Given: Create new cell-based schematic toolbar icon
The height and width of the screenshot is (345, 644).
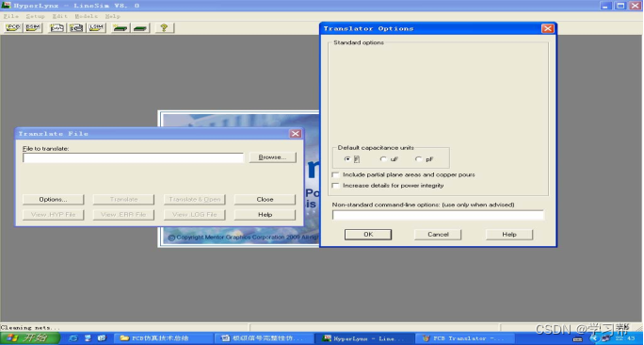Looking at the screenshot, I should tap(76, 27).
